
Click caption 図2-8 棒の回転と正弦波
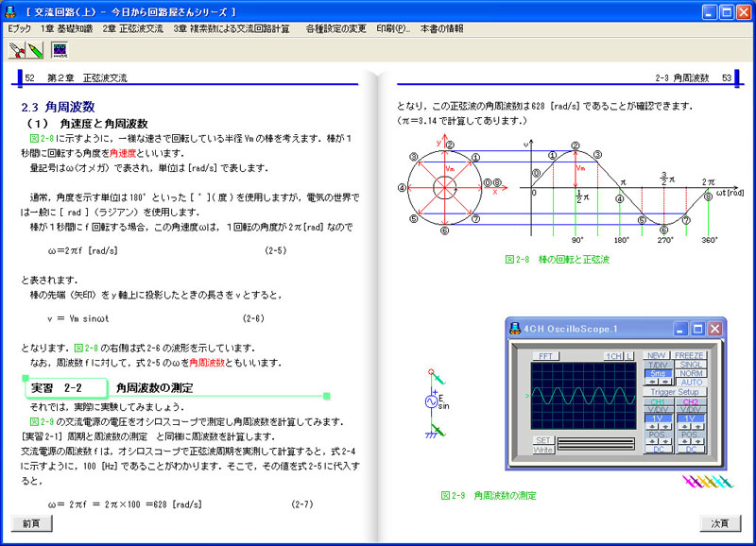(x=557, y=259)
